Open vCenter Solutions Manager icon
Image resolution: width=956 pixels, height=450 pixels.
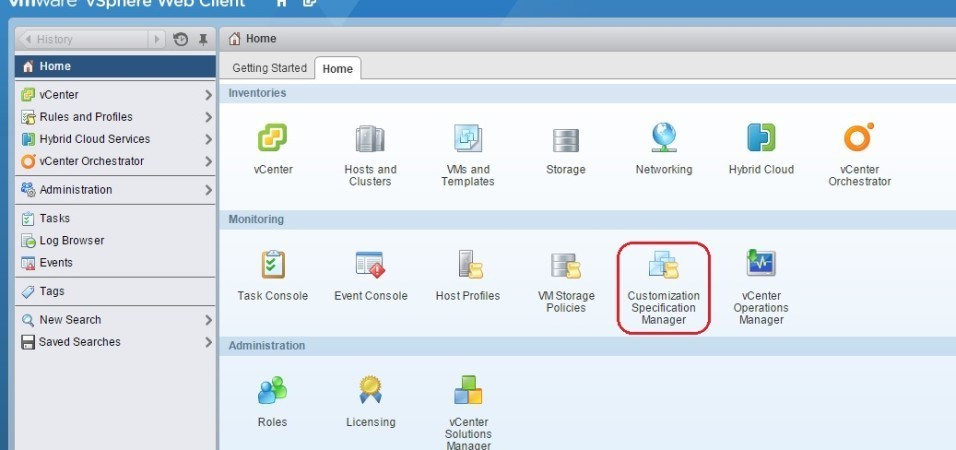[468, 390]
